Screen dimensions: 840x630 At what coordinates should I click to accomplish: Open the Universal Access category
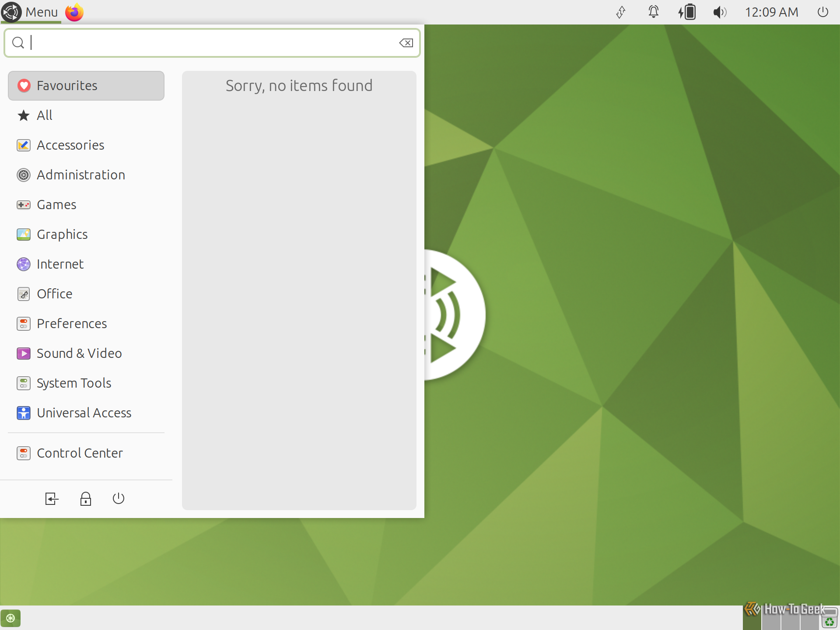coord(86,413)
